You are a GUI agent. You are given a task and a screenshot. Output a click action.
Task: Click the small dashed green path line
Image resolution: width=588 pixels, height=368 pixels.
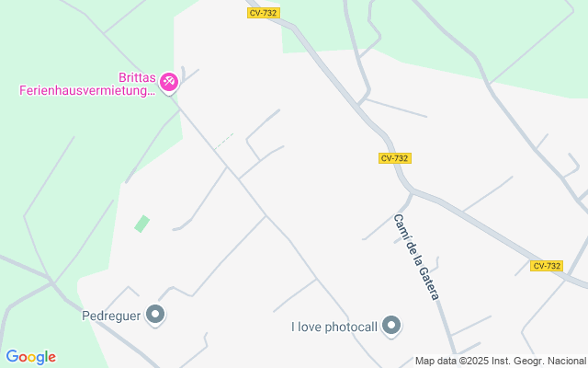224,141
